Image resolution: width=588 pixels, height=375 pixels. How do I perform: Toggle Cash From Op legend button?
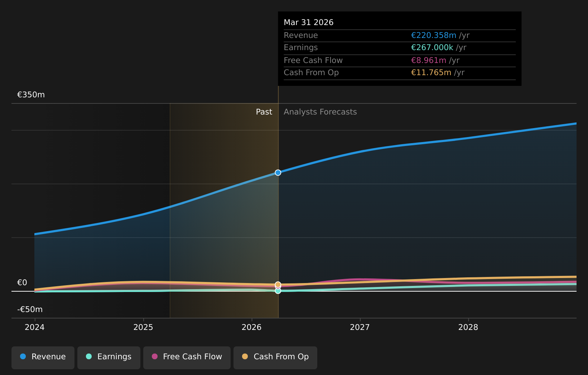pyautogui.click(x=275, y=357)
